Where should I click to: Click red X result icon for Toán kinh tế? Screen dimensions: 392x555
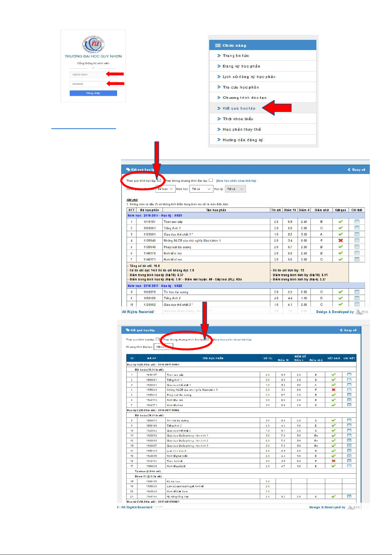click(x=333, y=461)
